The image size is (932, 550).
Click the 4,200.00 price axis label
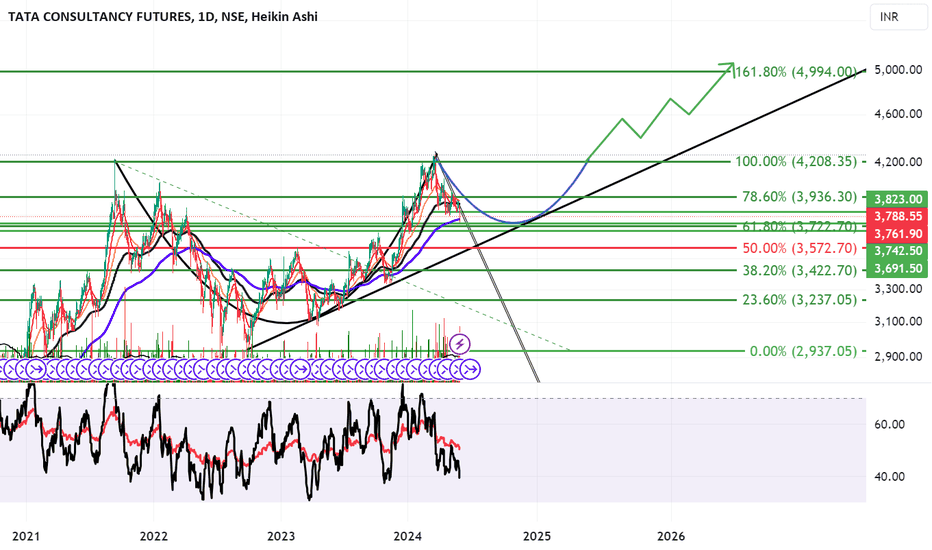click(898, 162)
